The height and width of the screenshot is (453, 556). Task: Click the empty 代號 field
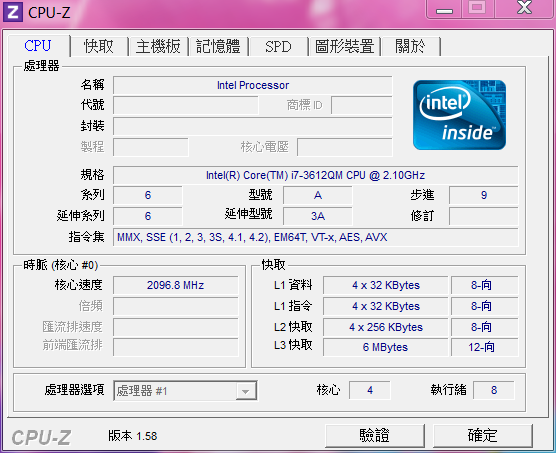tap(185, 105)
